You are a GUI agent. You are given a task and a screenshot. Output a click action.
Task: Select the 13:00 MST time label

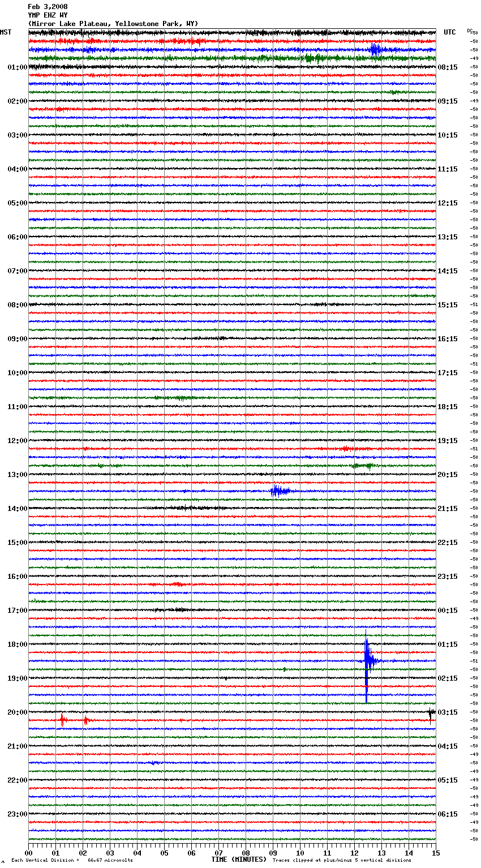click(x=18, y=475)
